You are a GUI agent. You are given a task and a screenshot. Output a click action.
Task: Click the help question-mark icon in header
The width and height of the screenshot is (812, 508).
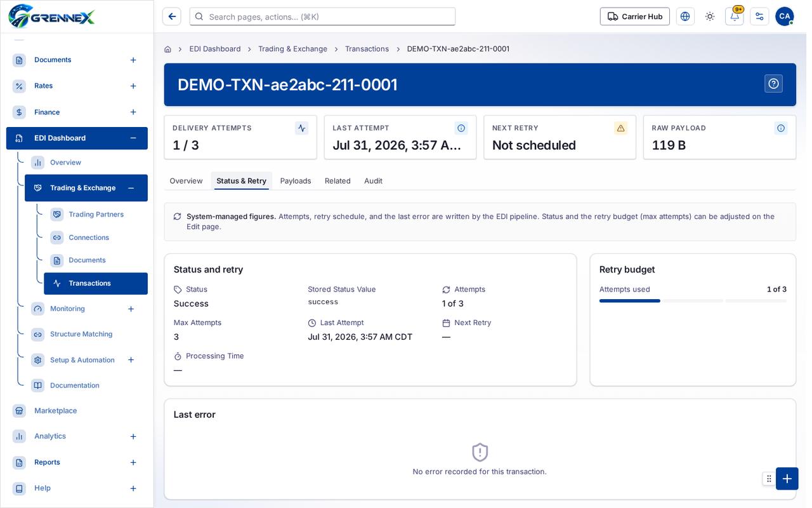tap(773, 84)
